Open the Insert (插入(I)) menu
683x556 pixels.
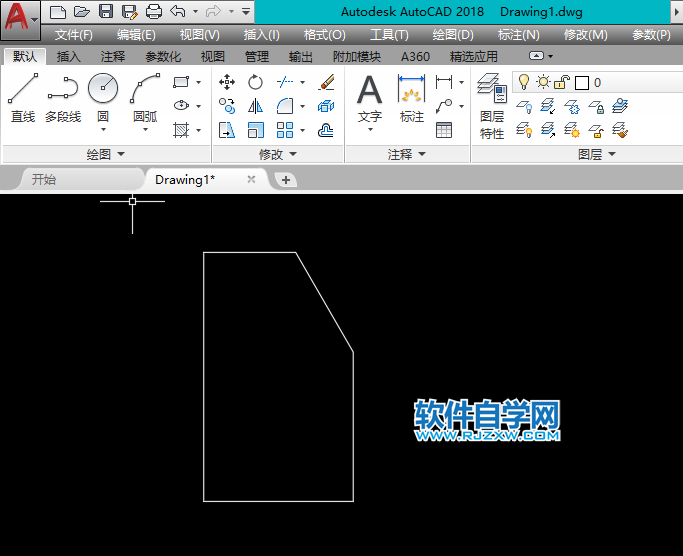click(261, 34)
